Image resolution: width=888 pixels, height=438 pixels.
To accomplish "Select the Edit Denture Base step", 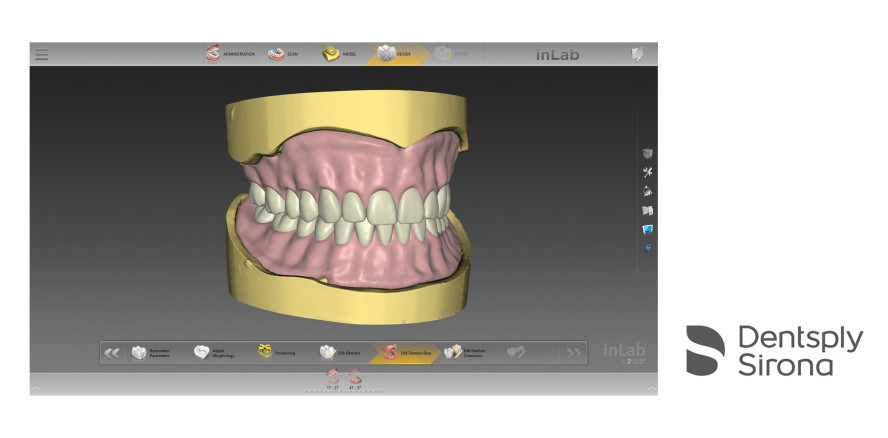I will [x=403, y=352].
